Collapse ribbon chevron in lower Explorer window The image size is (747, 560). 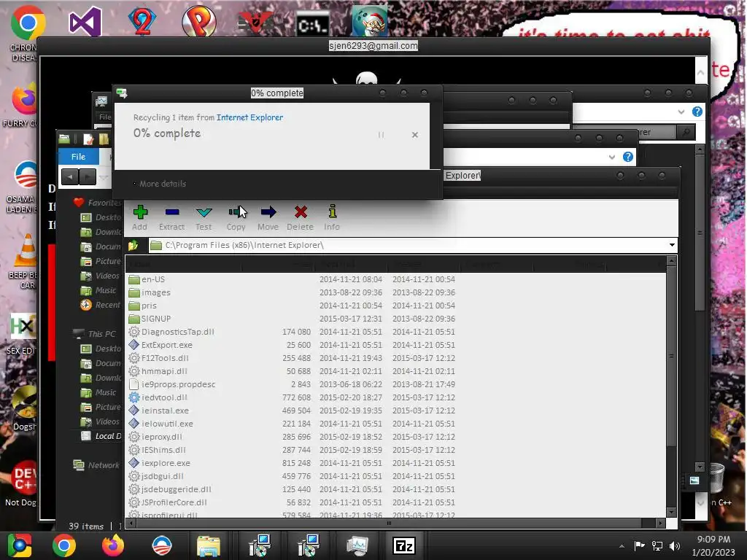(x=612, y=157)
